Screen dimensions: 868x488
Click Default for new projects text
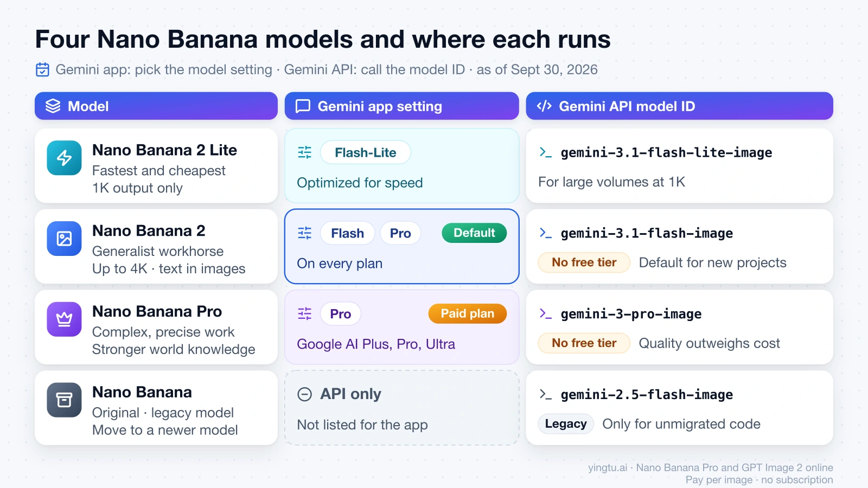[712, 262]
